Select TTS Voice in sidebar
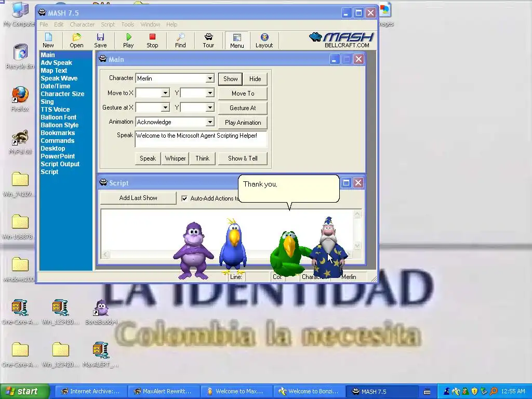Screen dimensions: 532x399 click(55, 110)
